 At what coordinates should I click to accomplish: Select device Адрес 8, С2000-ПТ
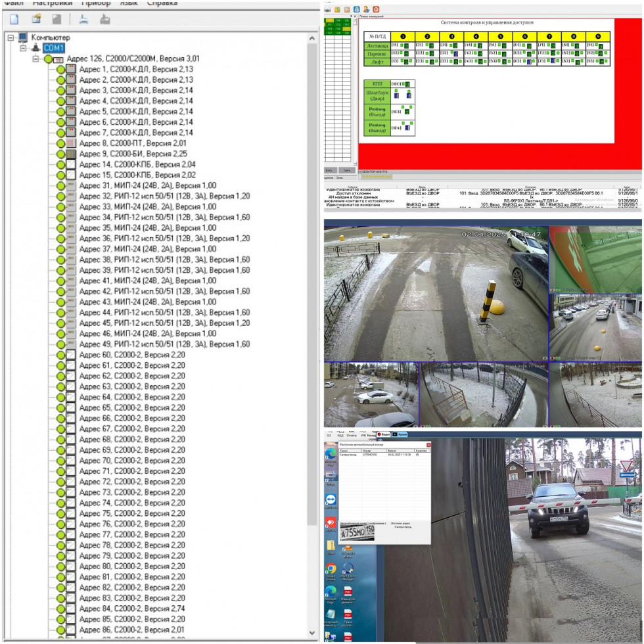coord(132,143)
